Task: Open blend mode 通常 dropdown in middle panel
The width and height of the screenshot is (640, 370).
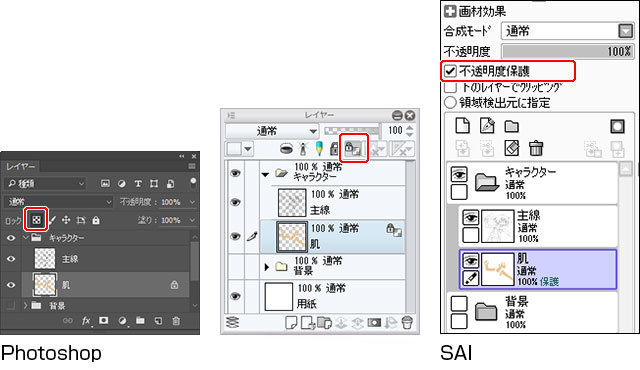Action: [272, 131]
